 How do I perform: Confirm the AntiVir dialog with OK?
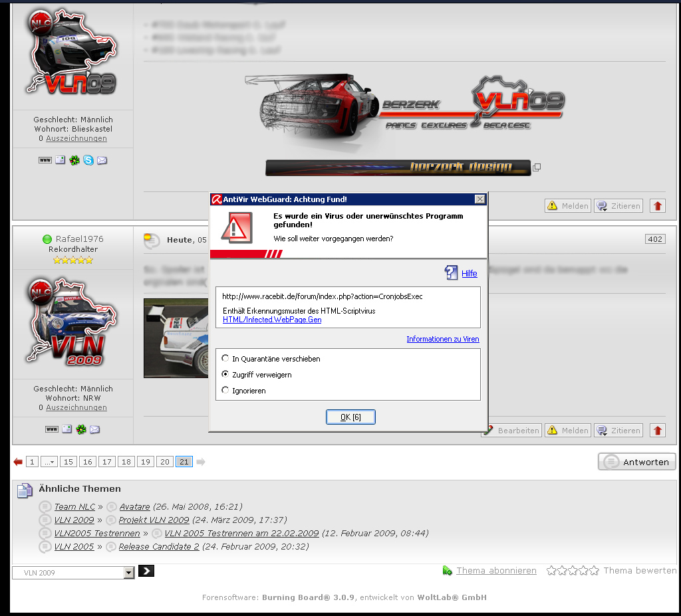(x=350, y=417)
